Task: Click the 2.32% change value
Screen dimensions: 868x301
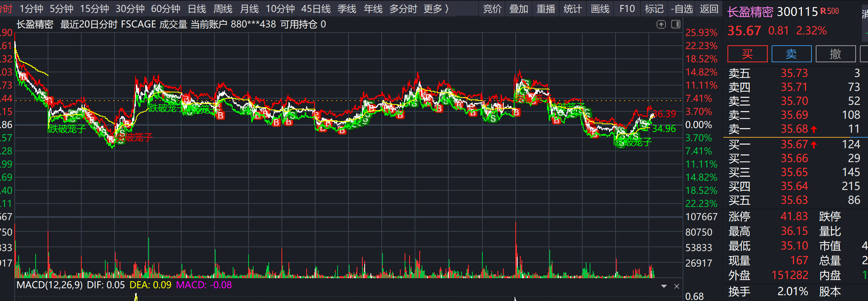Action: point(811,31)
